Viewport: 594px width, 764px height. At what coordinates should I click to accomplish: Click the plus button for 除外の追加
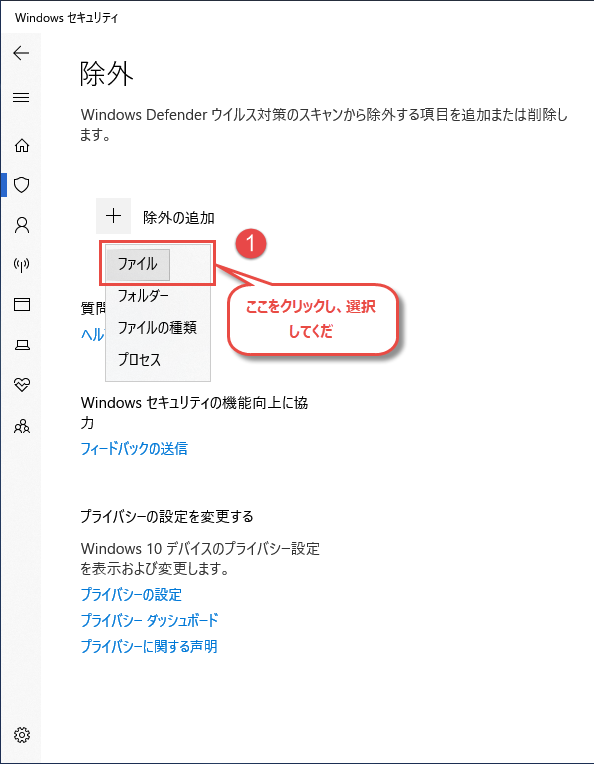click(x=114, y=216)
